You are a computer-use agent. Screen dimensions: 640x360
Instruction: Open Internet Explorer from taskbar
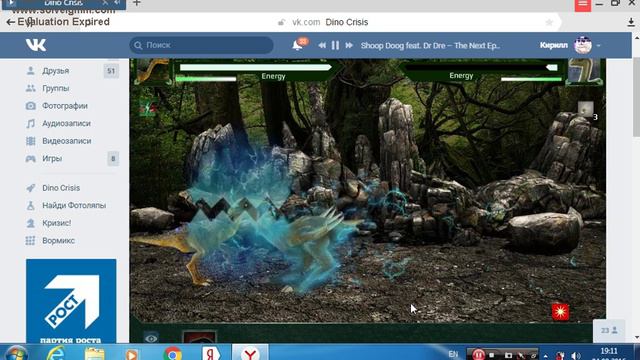[55, 354]
